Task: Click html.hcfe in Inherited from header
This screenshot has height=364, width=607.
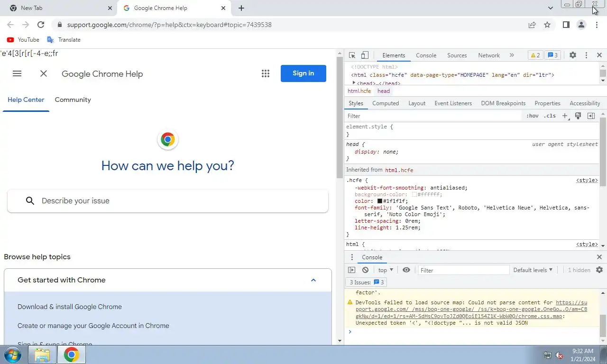Action: click(399, 170)
